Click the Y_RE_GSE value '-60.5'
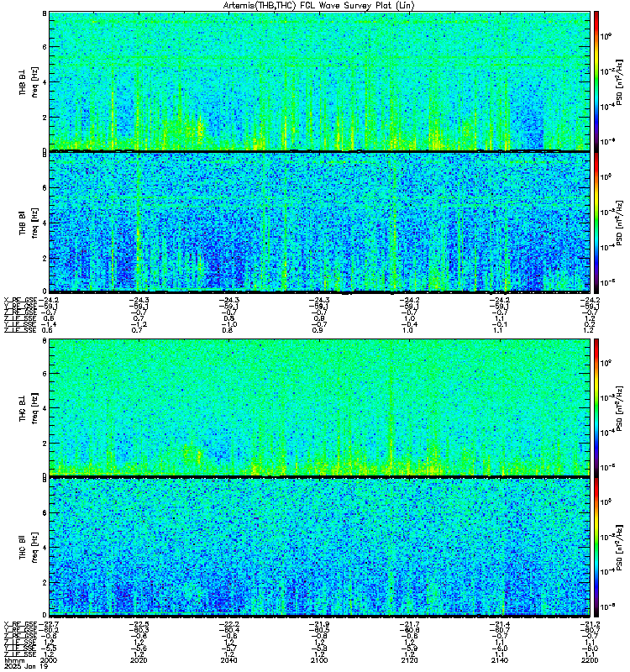Screen dimensions: 630x672 click(x=319, y=631)
